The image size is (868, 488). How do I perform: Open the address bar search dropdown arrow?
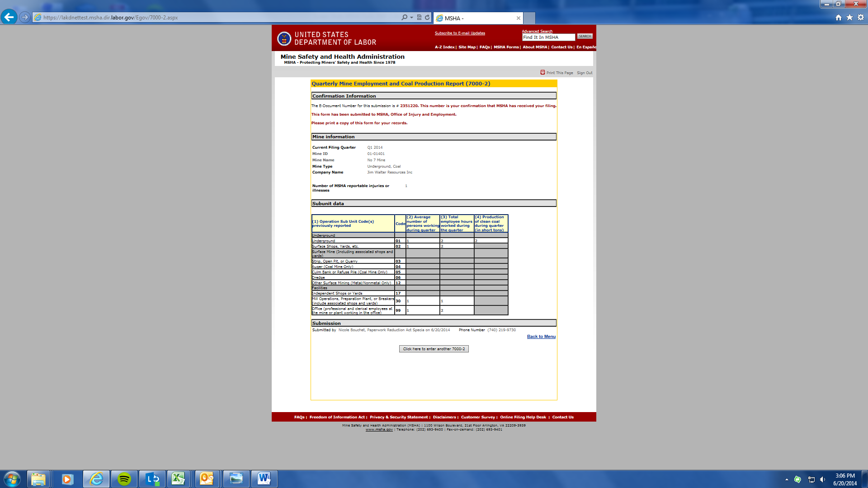(x=411, y=18)
